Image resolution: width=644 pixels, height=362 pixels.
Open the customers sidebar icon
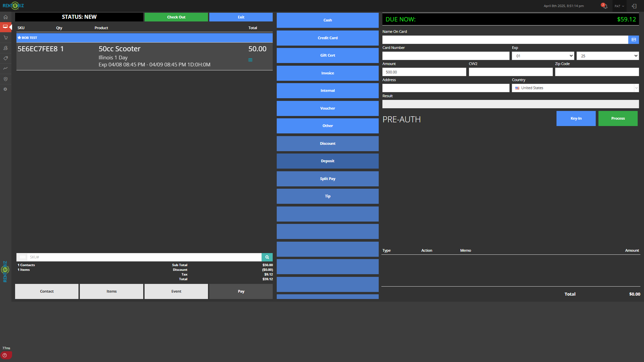pos(6,48)
